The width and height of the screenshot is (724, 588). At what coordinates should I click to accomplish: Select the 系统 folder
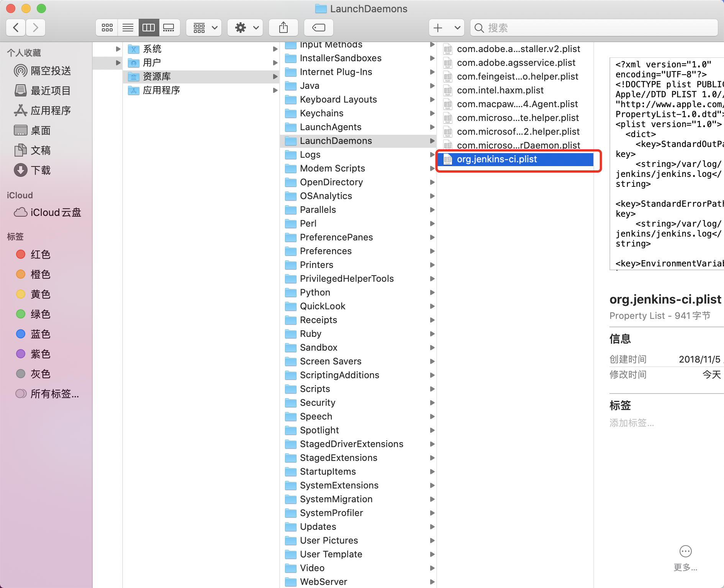(201, 49)
